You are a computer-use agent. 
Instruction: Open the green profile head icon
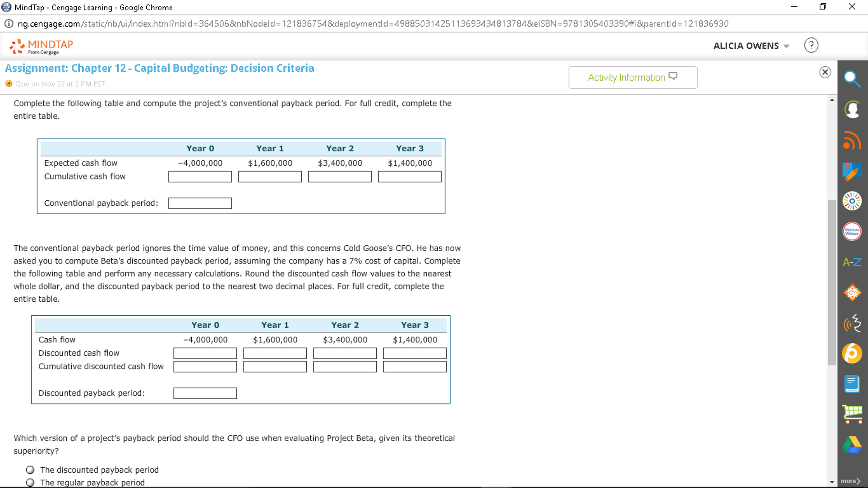tap(852, 109)
